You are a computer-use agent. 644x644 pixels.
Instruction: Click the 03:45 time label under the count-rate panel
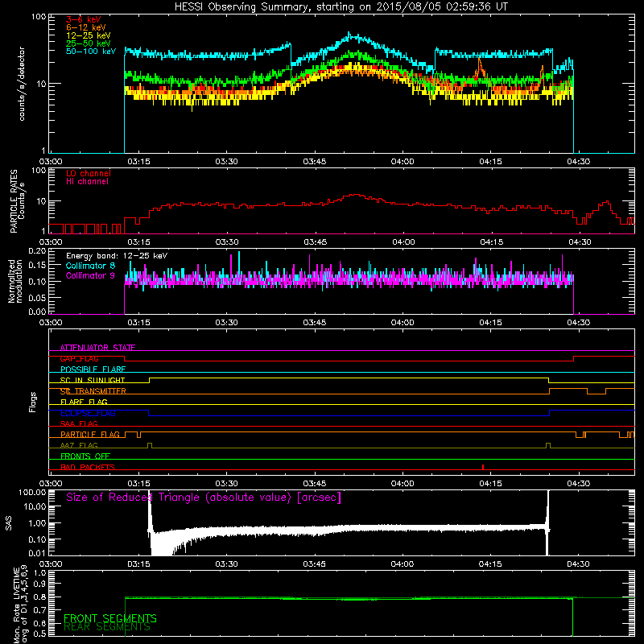(315, 162)
